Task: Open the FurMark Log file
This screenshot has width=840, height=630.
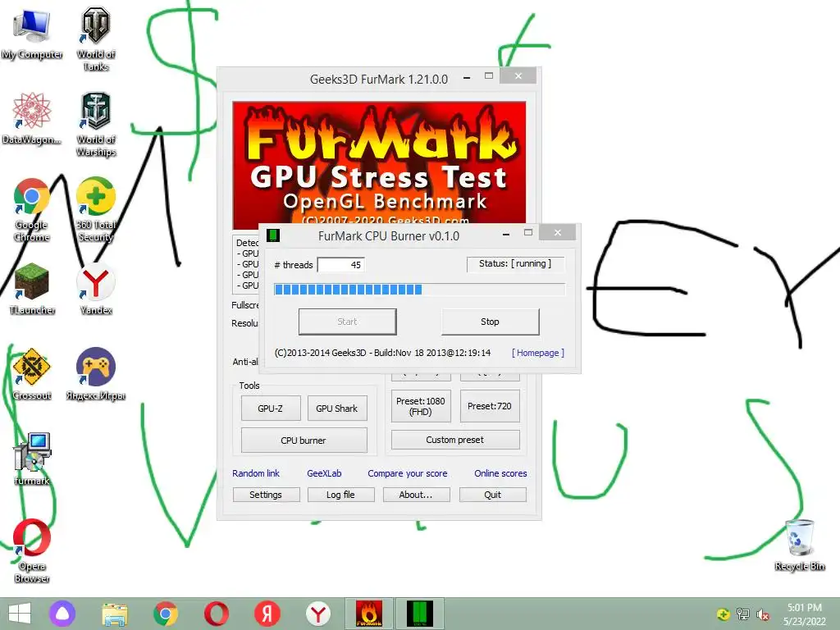Action: tap(340, 495)
